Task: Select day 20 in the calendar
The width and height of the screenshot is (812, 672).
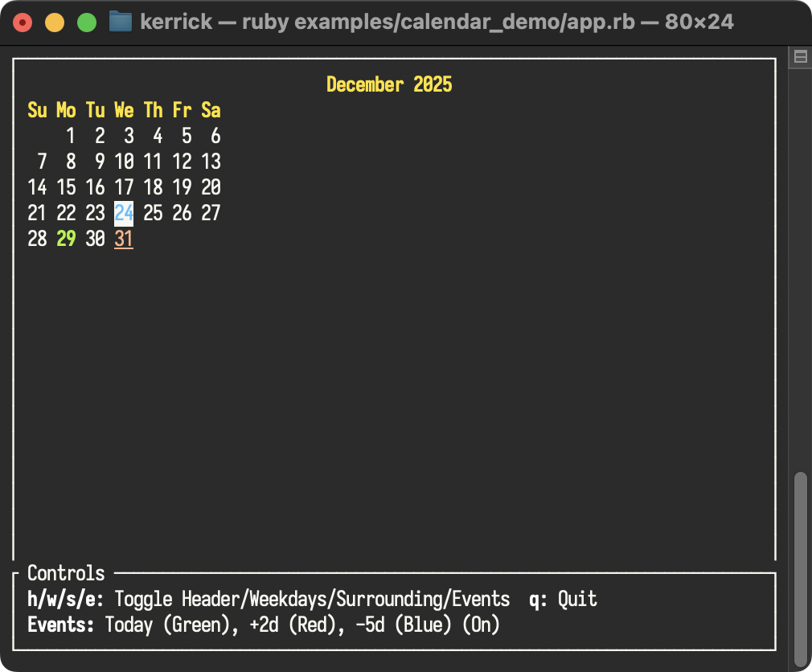Action: pyautogui.click(x=211, y=187)
